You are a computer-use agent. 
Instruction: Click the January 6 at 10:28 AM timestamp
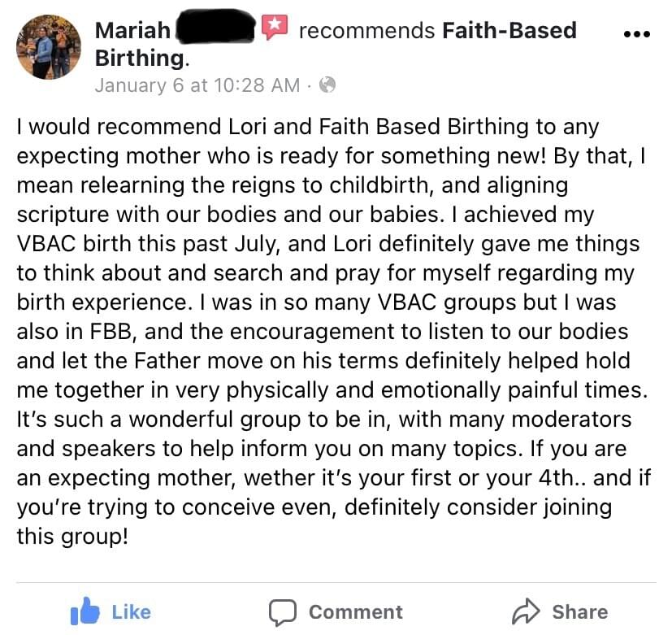(x=197, y=85)
